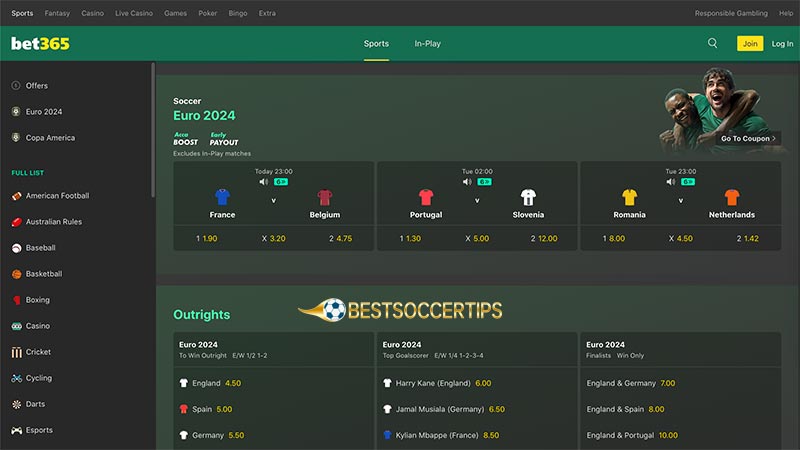Choose the Casino chips icon

16,326
